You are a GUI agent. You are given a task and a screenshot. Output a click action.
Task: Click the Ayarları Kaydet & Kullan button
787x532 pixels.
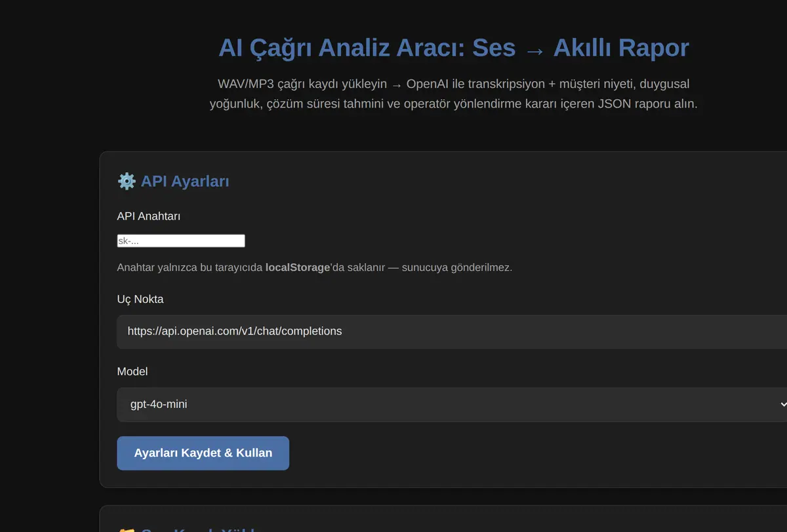[203, 453]
